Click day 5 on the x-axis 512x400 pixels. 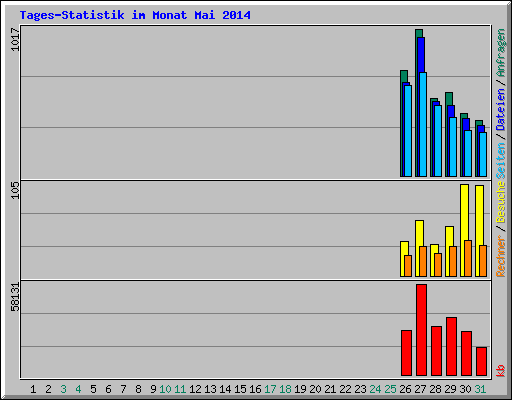point(93,389)
